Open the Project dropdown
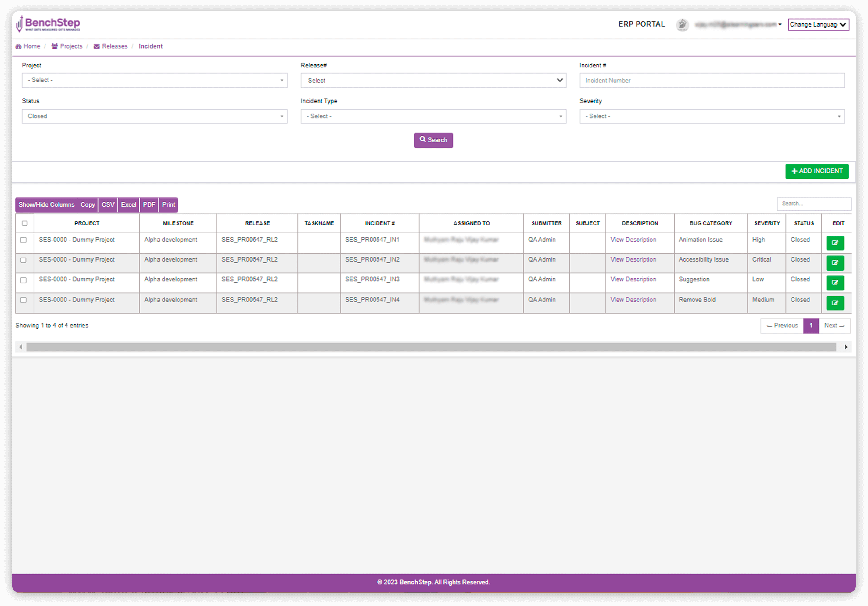This screenshot has height=606, width=868. 154,80
